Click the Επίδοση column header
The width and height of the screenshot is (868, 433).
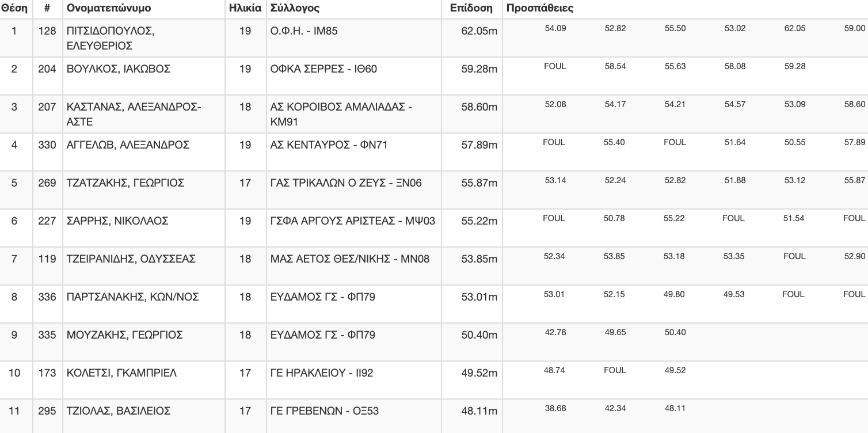pyautogui.click(x=471, y=9)
